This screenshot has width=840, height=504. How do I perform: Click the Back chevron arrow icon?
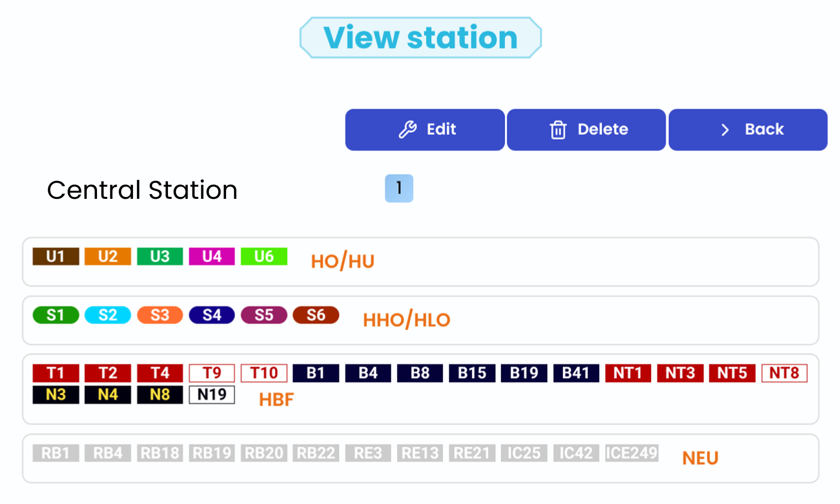[725, 130]
